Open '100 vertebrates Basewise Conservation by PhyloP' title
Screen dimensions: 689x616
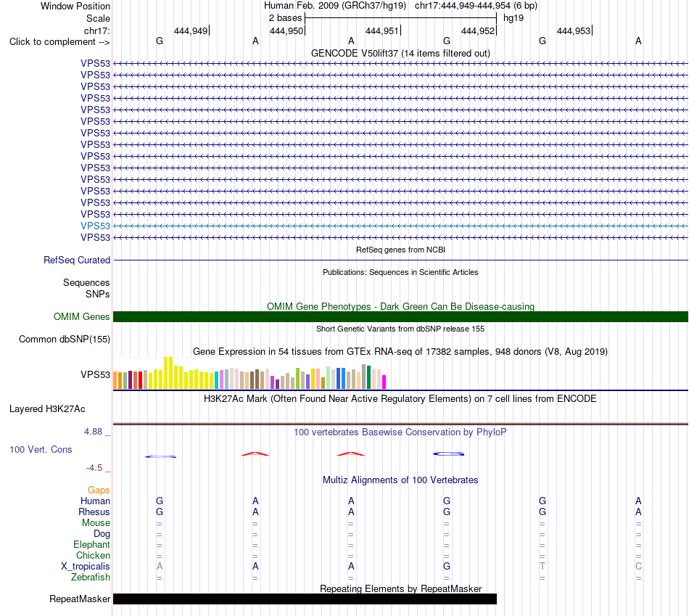(x=400, y=432)
